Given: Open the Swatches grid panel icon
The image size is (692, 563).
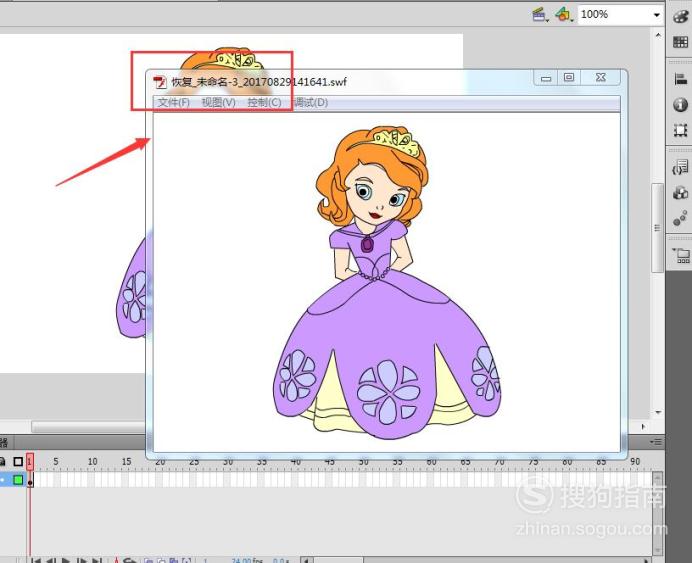Looking at the screenshot, I should 680,42.
